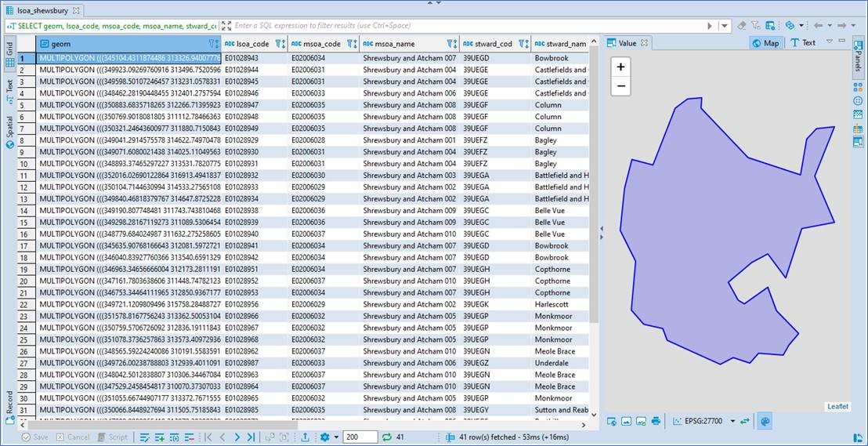This screenshot has height=446, width=868.
Task: Open map in external browser
Action: point(612,421)
